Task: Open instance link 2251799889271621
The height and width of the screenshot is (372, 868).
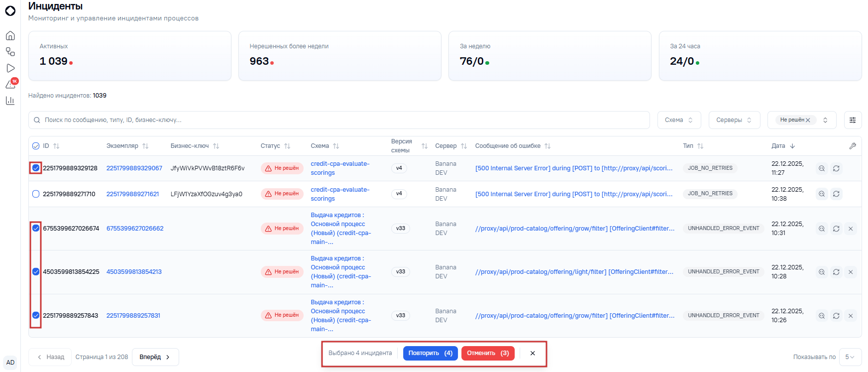Action: tap(133, 194)
